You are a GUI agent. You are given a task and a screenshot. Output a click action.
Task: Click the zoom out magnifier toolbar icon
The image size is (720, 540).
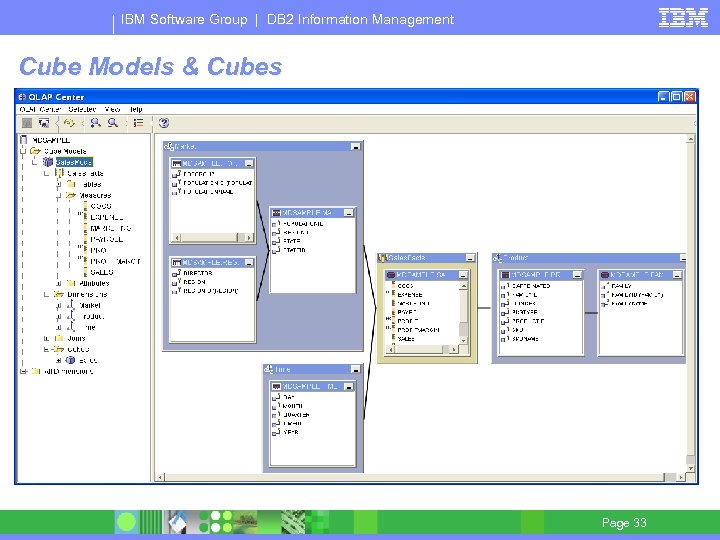click(x=112, y=123)
